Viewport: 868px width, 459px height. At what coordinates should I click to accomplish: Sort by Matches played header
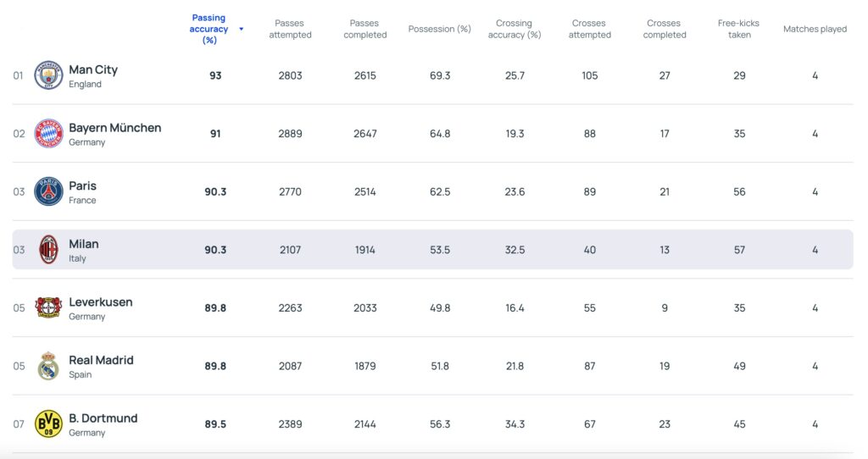815,29
